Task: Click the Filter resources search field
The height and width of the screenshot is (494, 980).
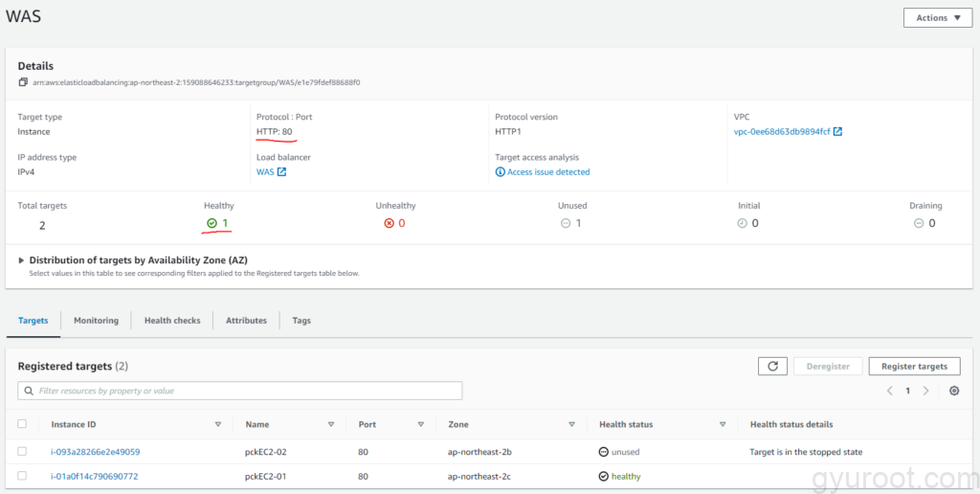Action: pos(239,391)
